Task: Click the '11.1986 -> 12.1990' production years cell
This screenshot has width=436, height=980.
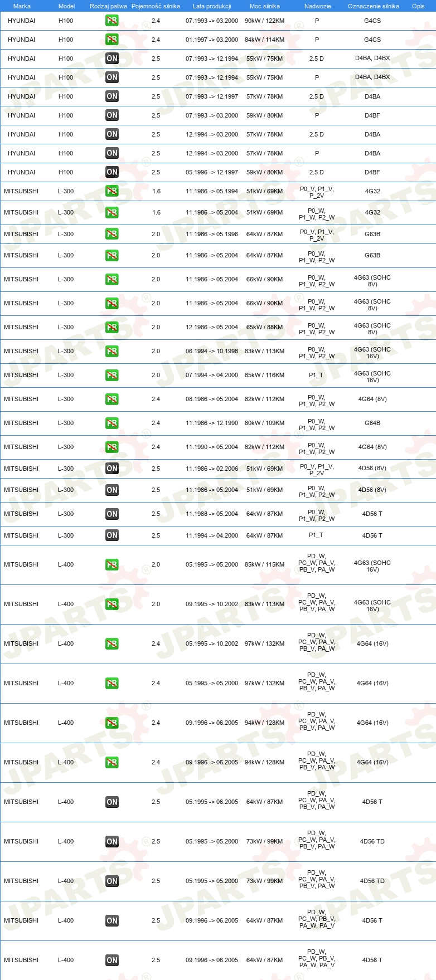Action: (x=212, y=423)
